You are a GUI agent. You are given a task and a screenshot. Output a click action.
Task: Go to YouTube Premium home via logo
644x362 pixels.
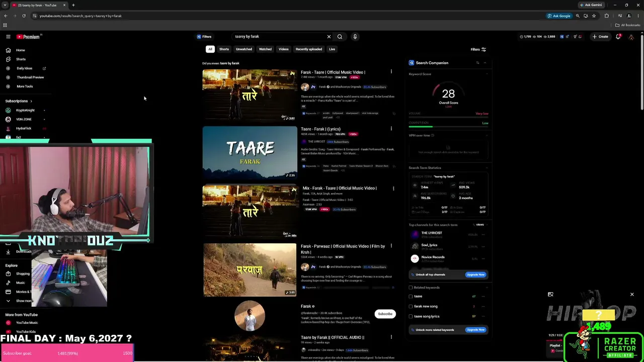click(28, 37)
